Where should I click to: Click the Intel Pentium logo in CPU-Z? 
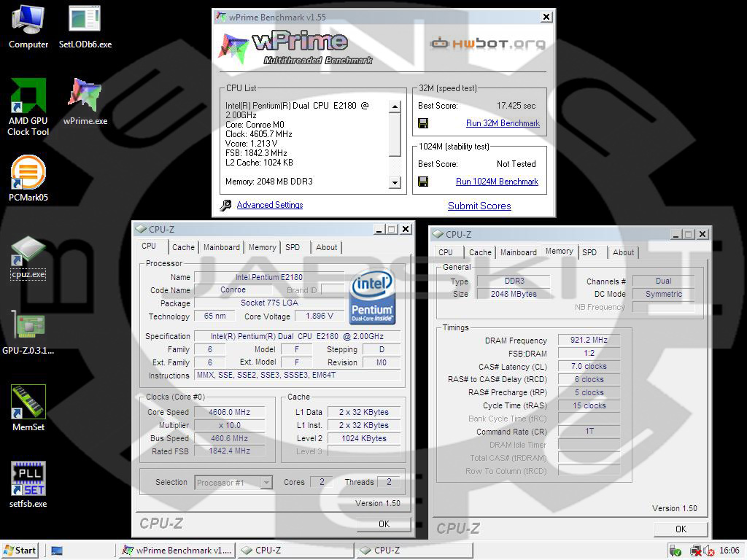click(x=372, y=297)
